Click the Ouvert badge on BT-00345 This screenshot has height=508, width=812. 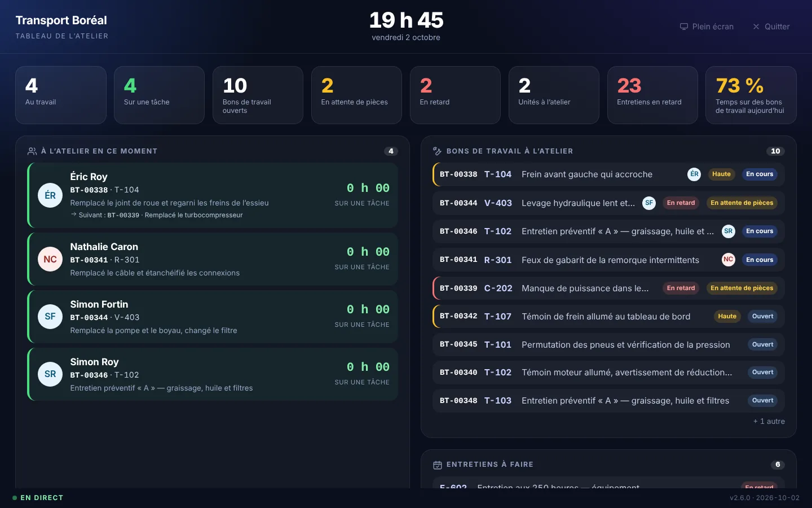[762, 344]
